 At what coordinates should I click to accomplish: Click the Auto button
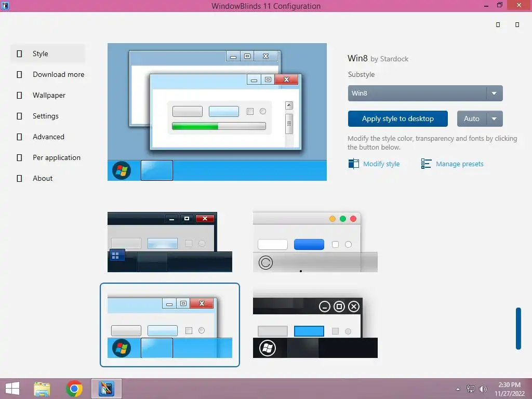click(x=472, y=119)
